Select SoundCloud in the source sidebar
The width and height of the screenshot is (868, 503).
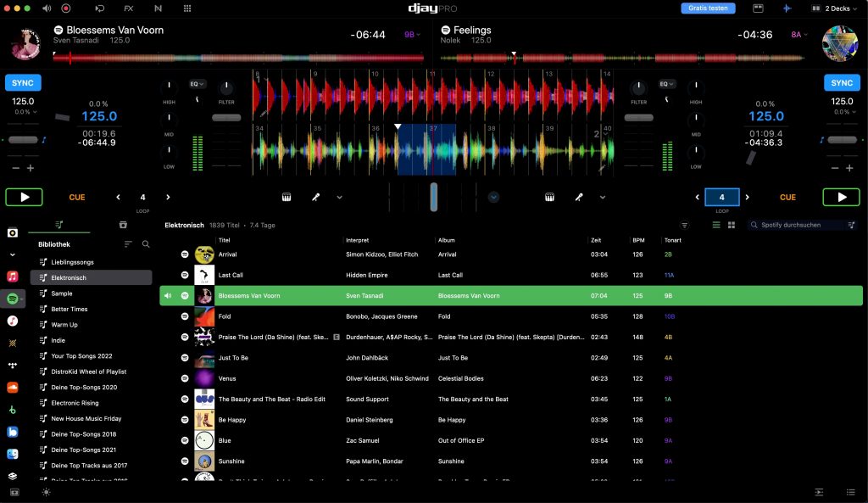13,387
